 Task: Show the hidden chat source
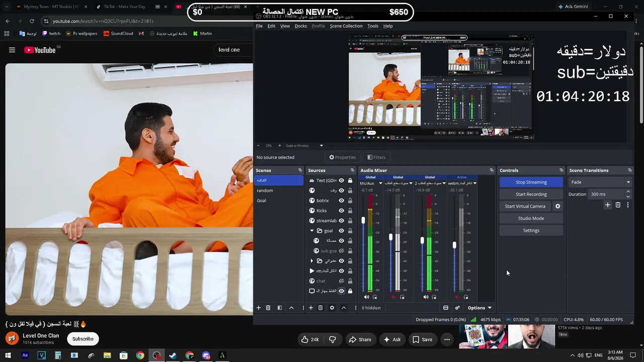point(342,281)
